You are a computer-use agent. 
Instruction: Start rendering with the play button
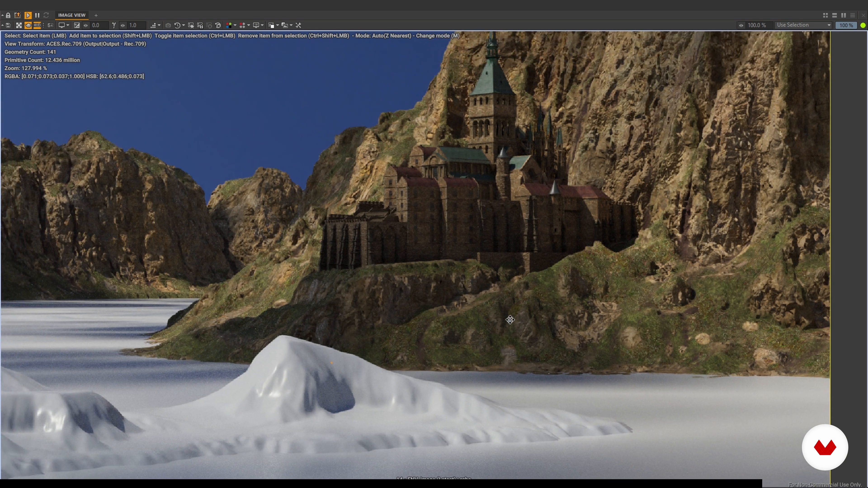pyautogui.click(x=28, y=15)
